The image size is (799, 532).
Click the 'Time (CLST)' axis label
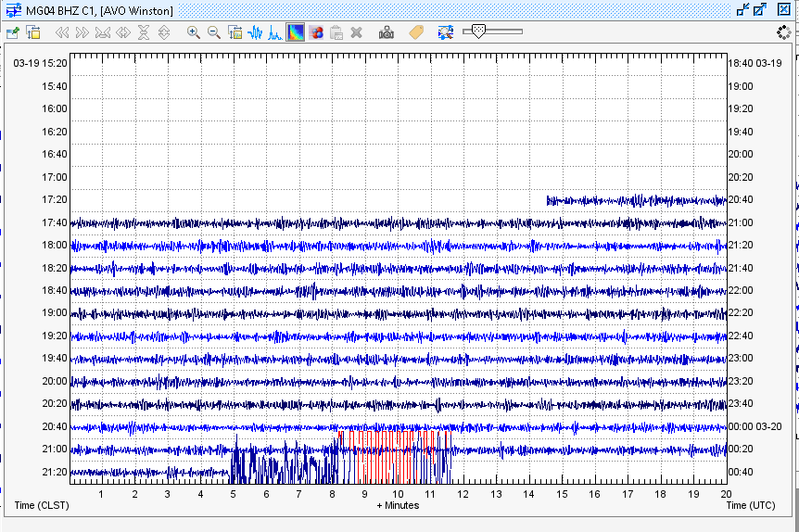[x=42, y=505]
